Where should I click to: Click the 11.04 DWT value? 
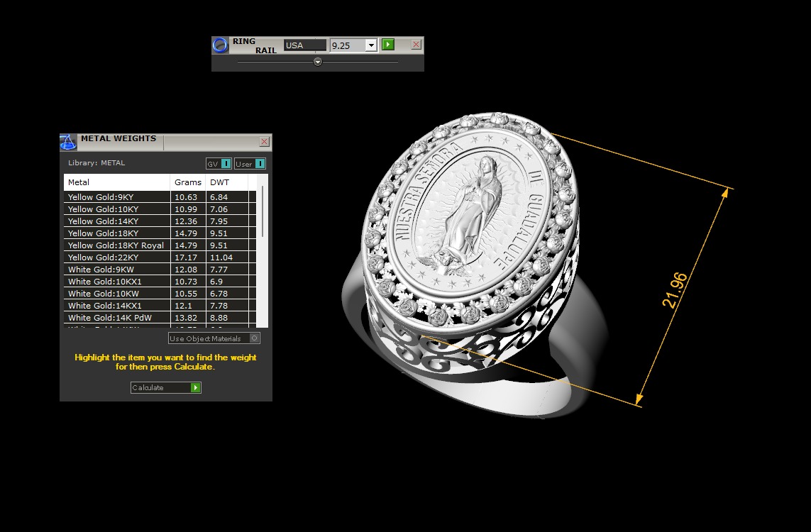click(221, 257)
